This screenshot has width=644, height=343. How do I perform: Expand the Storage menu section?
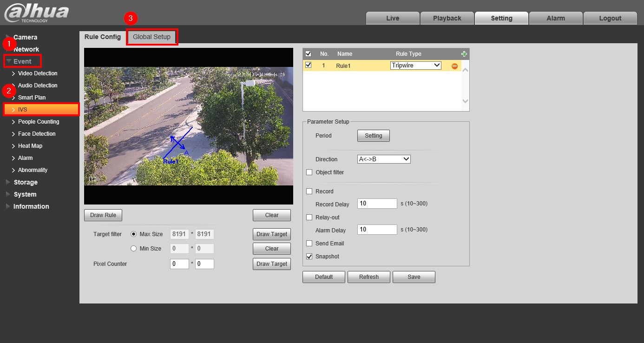(x=26, y=182)
